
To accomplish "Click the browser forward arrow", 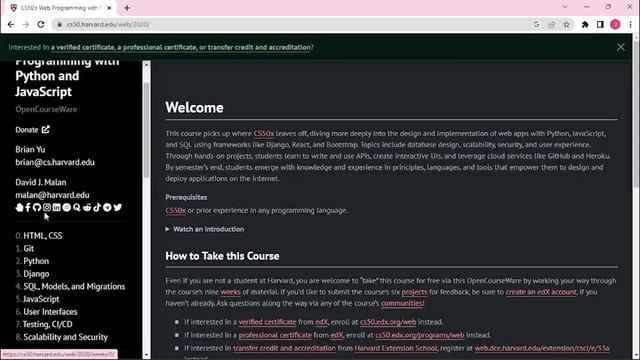I will [26, 24].
